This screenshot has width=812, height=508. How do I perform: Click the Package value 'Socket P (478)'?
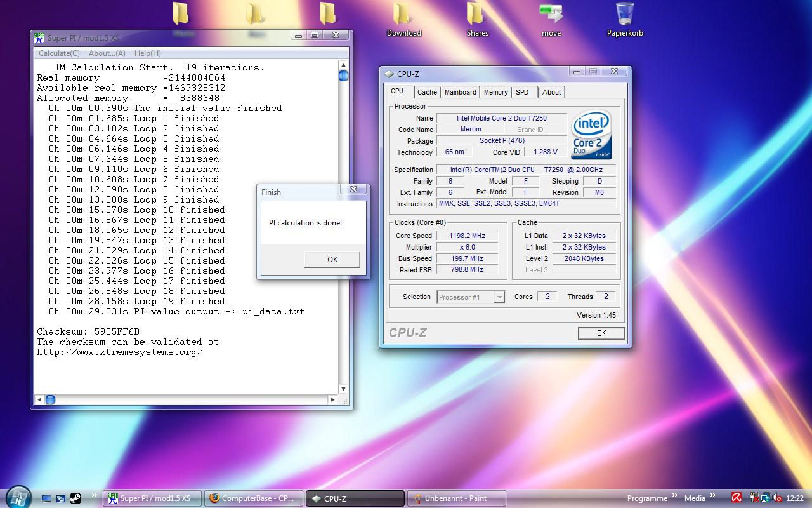point(501,141)
